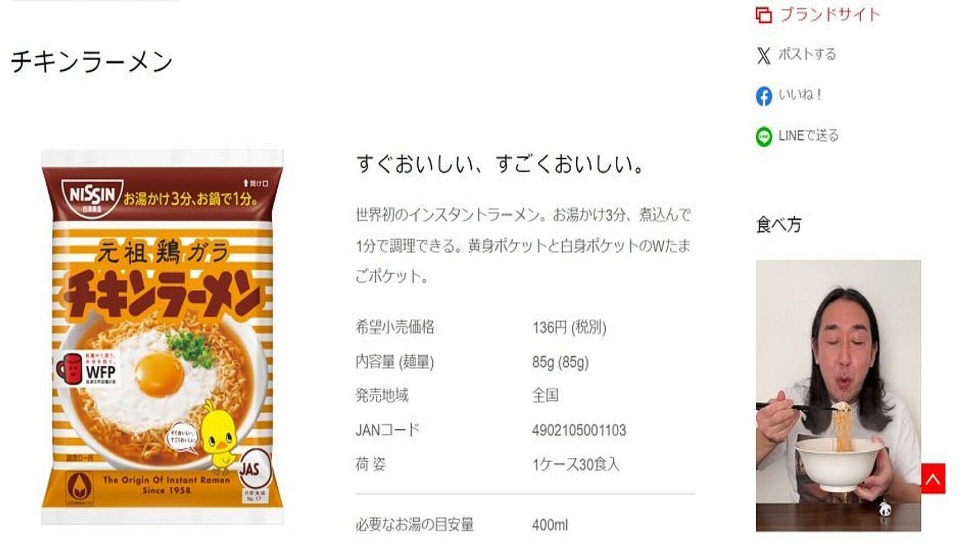The height and width of the screenshot is (551, 980).
Task: Share via ポストする link
Action: (807, 54)
